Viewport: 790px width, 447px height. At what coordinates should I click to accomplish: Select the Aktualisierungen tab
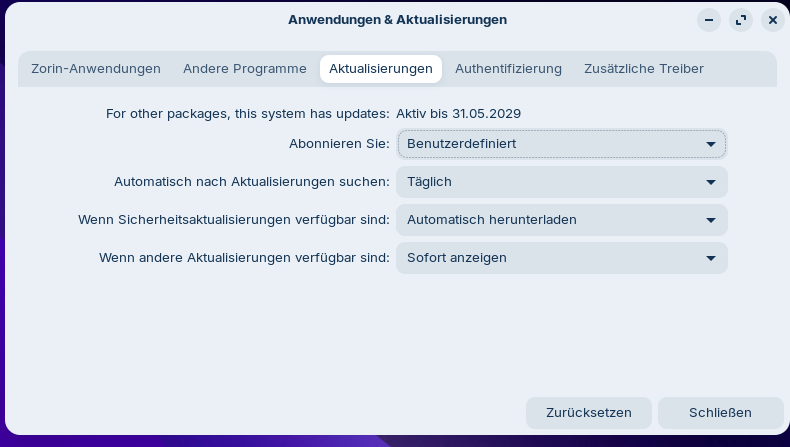pyautogui.click(x=381, y=69)
